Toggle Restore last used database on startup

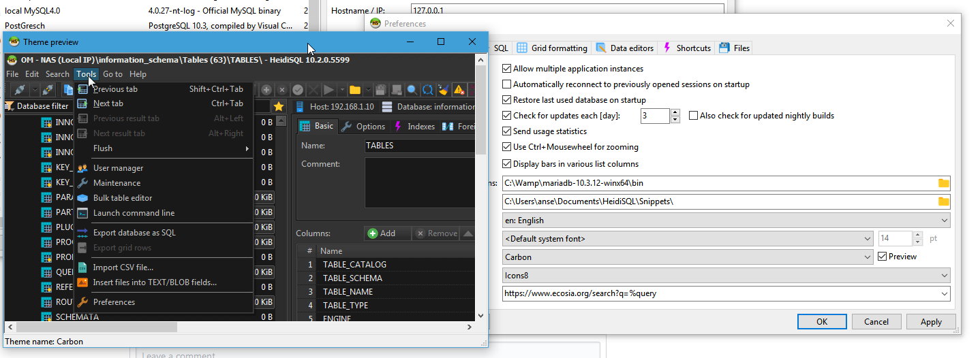click(506, 100)
